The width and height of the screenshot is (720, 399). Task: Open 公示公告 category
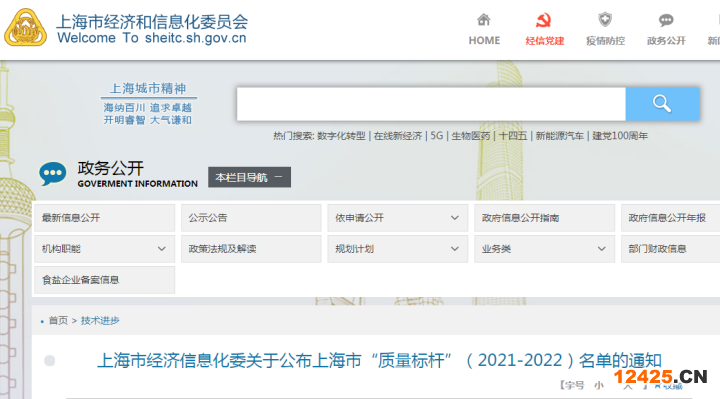251,218
